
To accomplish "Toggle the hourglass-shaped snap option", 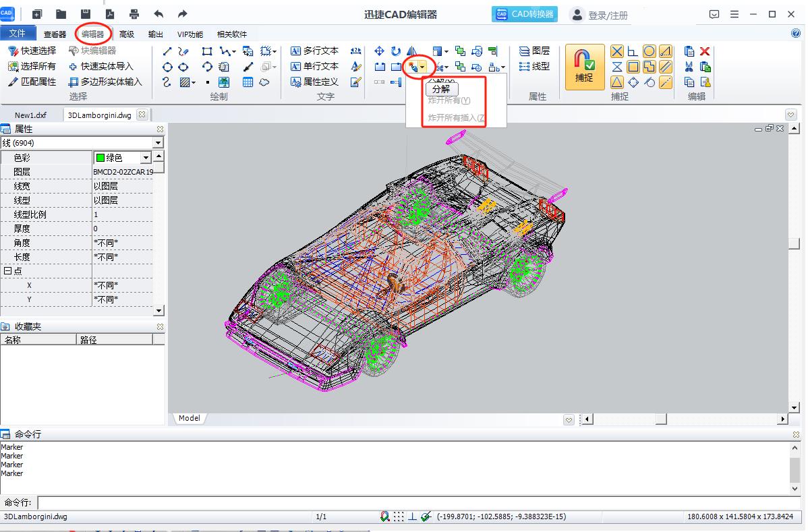I will [617, 67].
